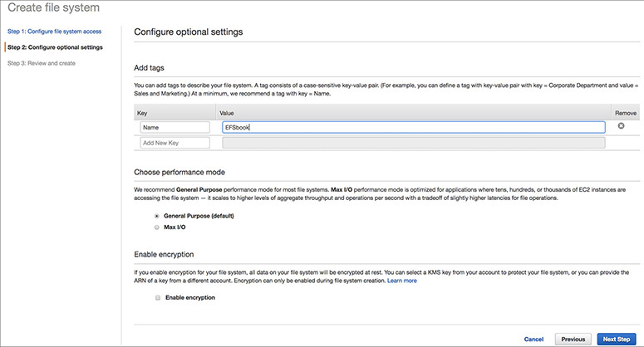Click the Name key field
The width and height of the screenshot is (644, 347).
(x=175, y=128)
